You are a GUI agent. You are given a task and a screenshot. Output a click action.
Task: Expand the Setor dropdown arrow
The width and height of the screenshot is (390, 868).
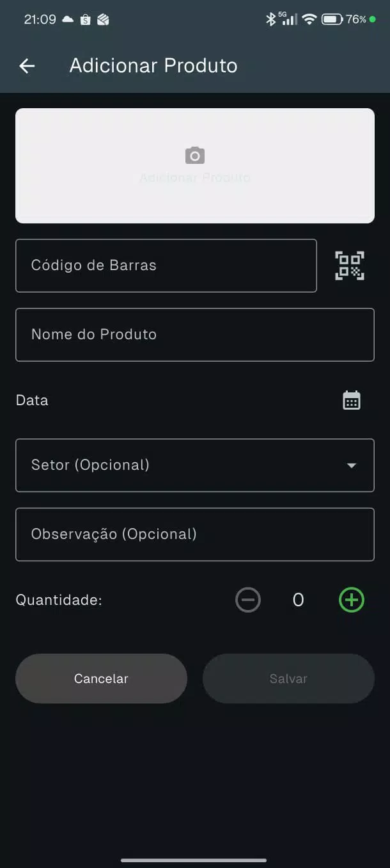click(351, 465)
